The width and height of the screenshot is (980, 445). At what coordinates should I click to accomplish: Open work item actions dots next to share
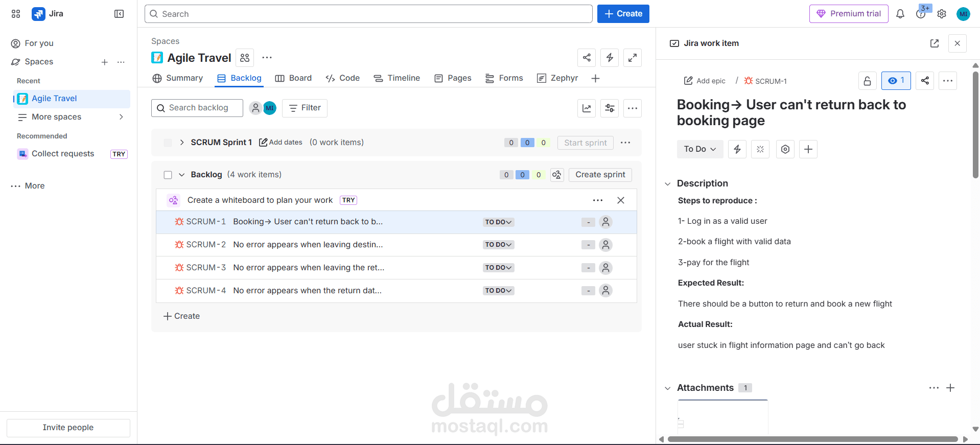[948, 81]
